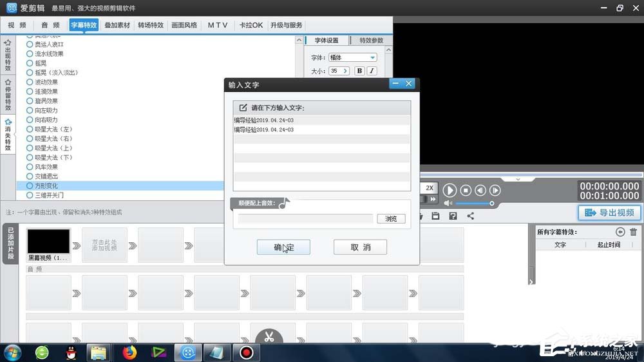Click the scissors cut icon on the timeline
The width and height of the screenshot is (644, 362).
click(x=269, y=336)
